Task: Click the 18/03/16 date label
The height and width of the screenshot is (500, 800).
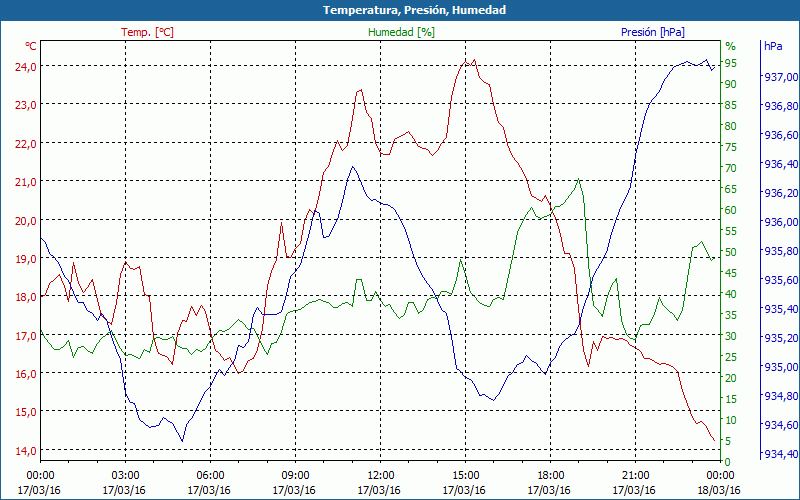Action: pos(719,490)
